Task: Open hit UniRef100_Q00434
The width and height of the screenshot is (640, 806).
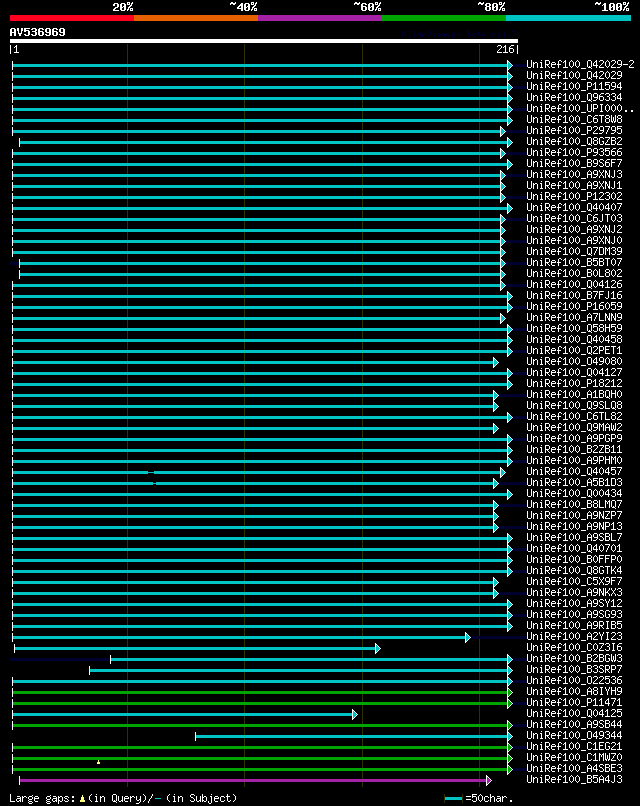Action: pos(574,493)
